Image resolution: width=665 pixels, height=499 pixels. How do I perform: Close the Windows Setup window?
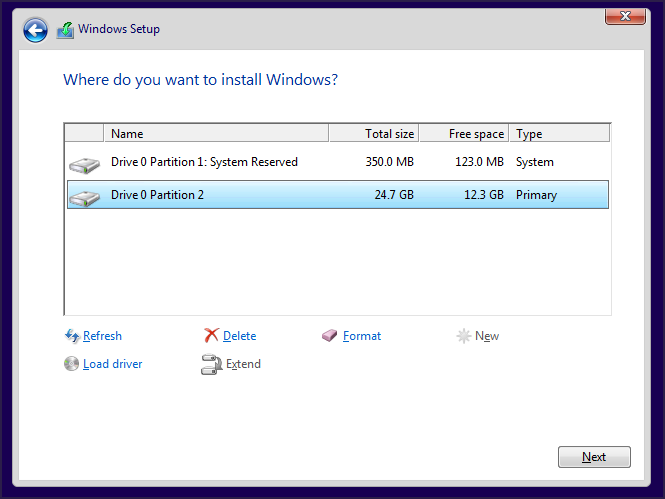[625, 16]
